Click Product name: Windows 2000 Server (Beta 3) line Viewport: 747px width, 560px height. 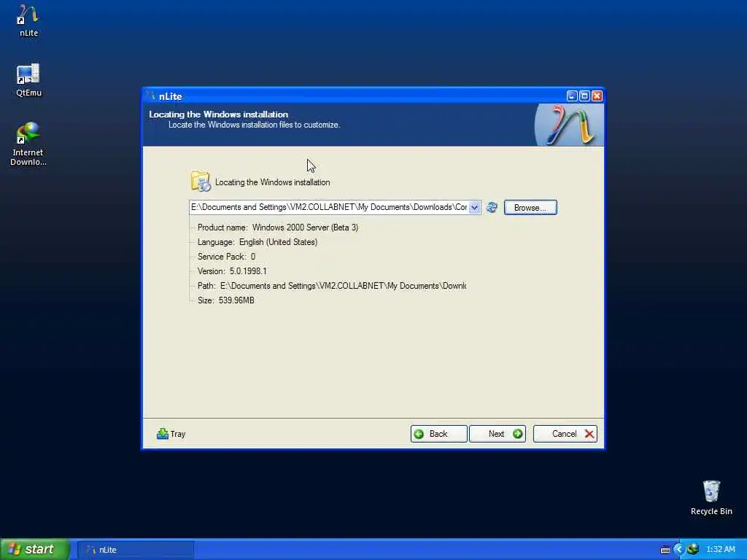(278, 227)
